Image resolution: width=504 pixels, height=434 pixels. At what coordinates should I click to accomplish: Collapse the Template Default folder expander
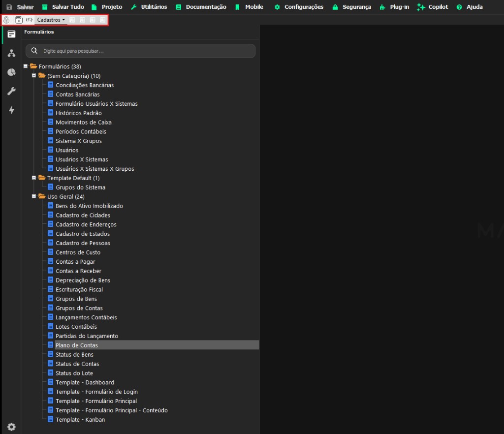[x=34, y=178]
